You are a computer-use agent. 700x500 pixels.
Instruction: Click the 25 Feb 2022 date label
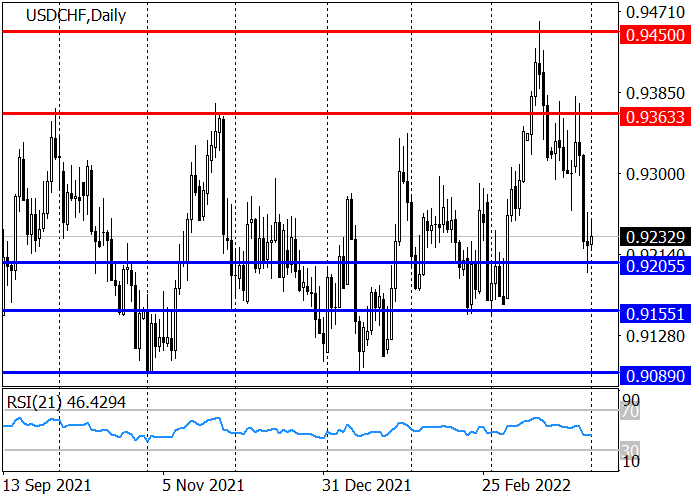point(527,485)
